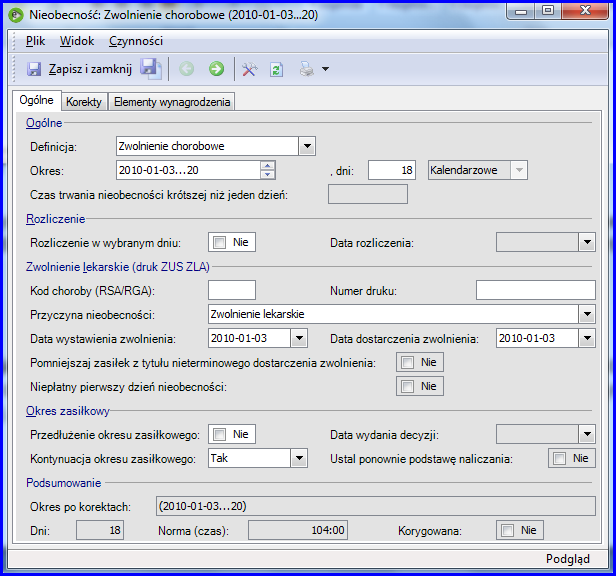This screenshot has height=576, width=616.
Task: Toggle Pomniejszaj zasiłek checkbox
Action: click(x=407, y=362)
